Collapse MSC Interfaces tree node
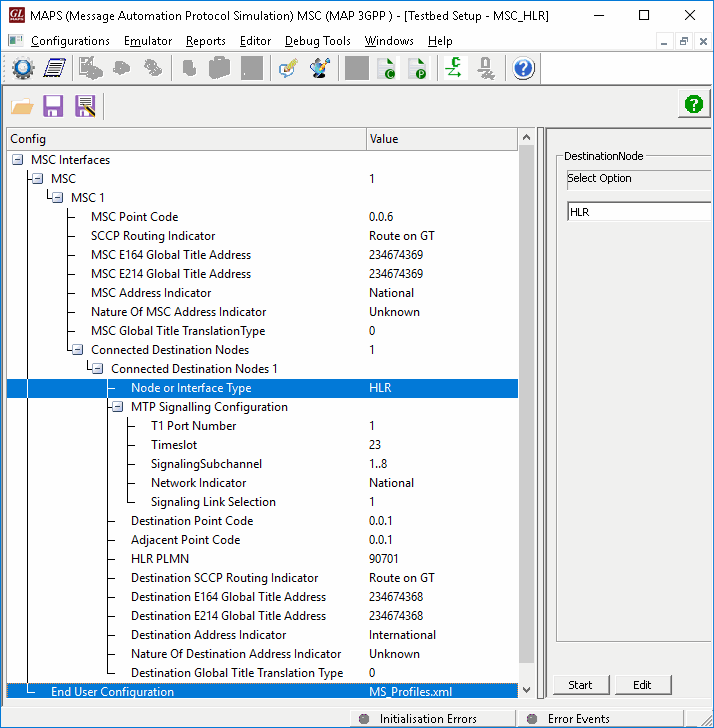This screenshot has width=714, height=728. point(18,160)
